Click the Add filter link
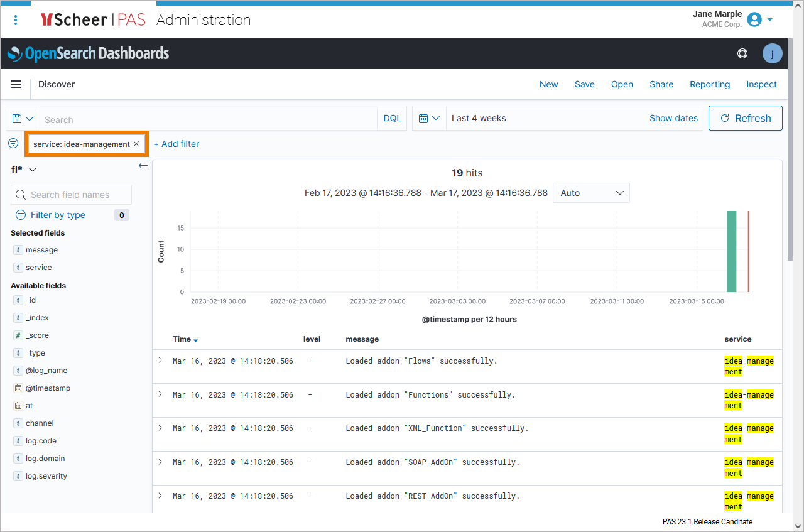Screen dimensions: 804x532 click(x=177, y=144)
